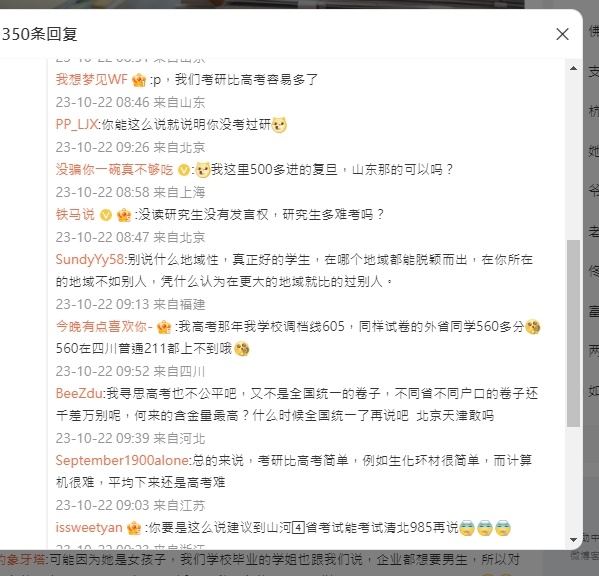The width and height of the screenshot is (599, 576).
Task: Open 今晚有点喜欢你- commenter profile
Action: [x=104, y=327]
